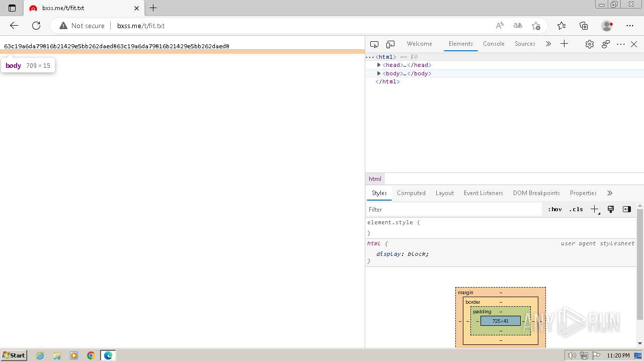Focus the address bar URL bxss.me/t/fit.txt

141,26
